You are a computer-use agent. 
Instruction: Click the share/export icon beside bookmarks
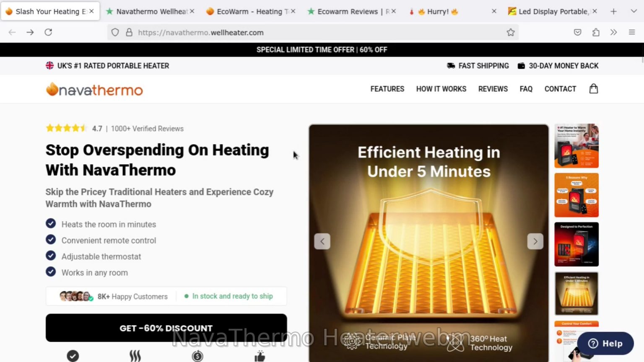[596, 32]
